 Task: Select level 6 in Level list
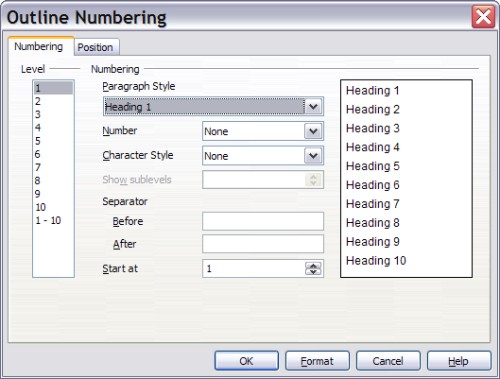tap(53, 154)
